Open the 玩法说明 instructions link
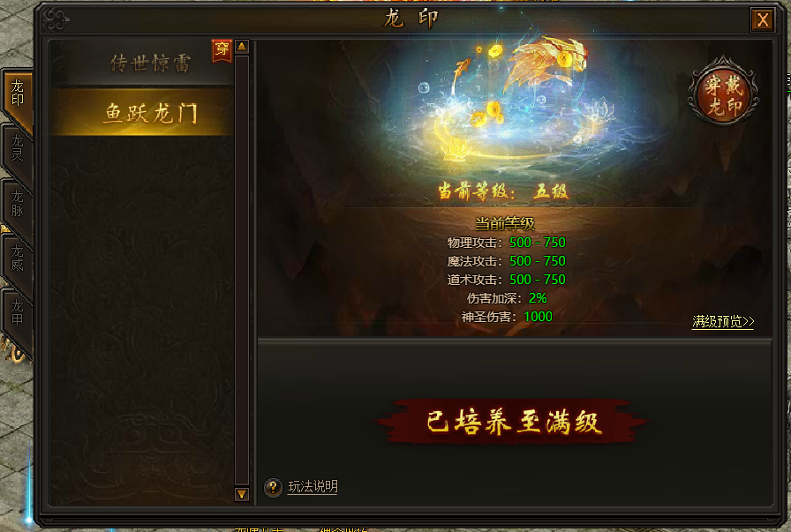 click(x=313, y=487)
